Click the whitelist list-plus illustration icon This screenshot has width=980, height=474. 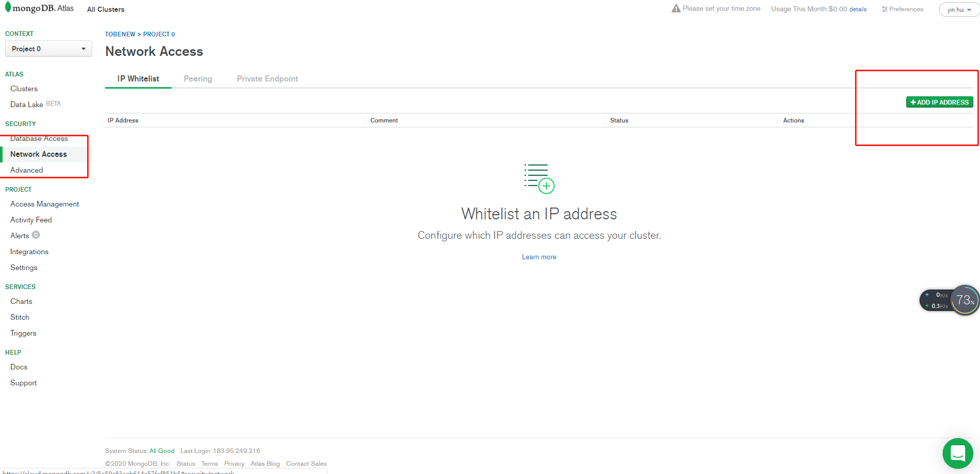[x=539, y=178]
